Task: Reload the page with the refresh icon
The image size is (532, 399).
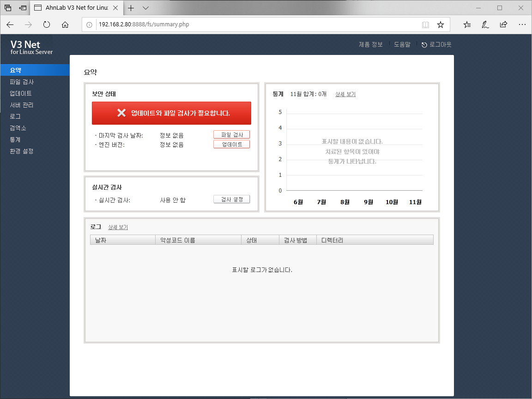Action: coord(47,24)
